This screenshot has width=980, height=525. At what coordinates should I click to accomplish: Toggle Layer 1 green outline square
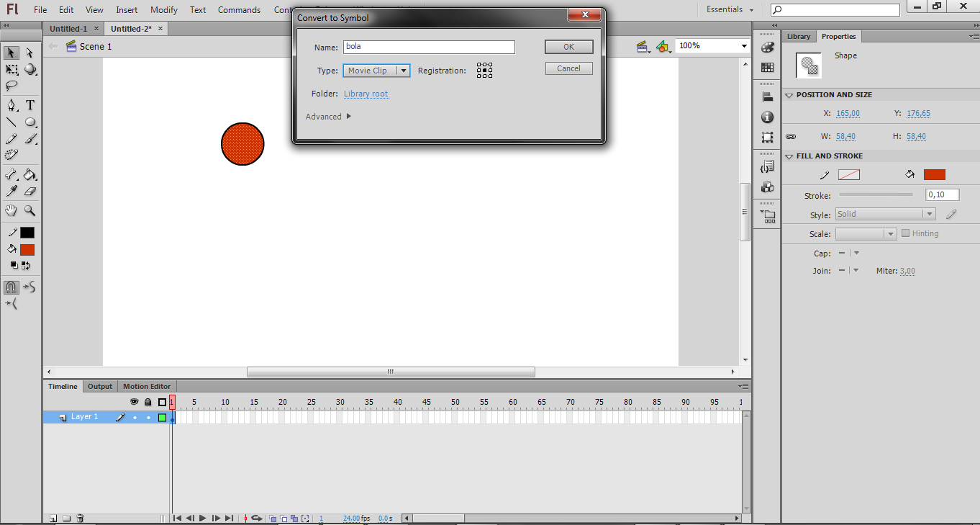coord(163,417)
